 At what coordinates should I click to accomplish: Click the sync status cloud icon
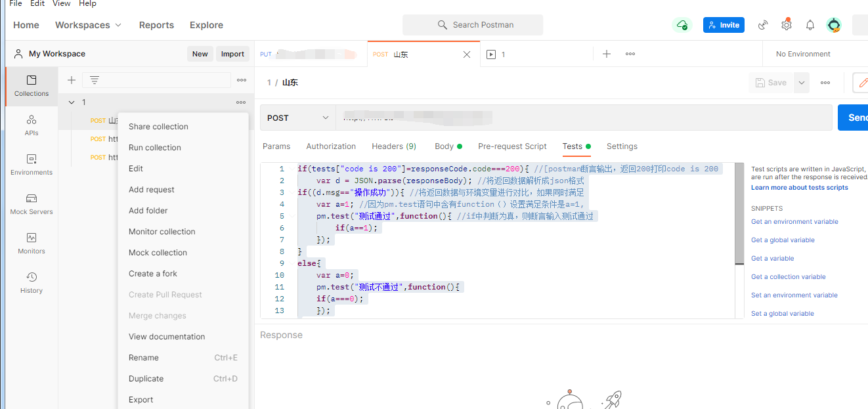point(682,25)
